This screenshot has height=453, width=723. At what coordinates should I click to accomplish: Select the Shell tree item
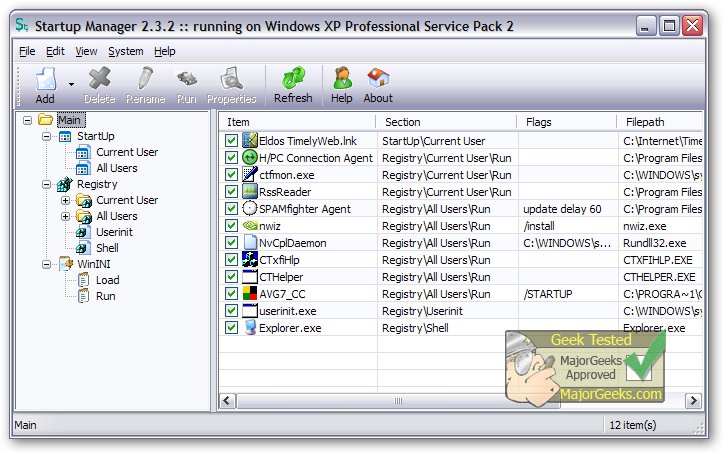pos(107,248)
